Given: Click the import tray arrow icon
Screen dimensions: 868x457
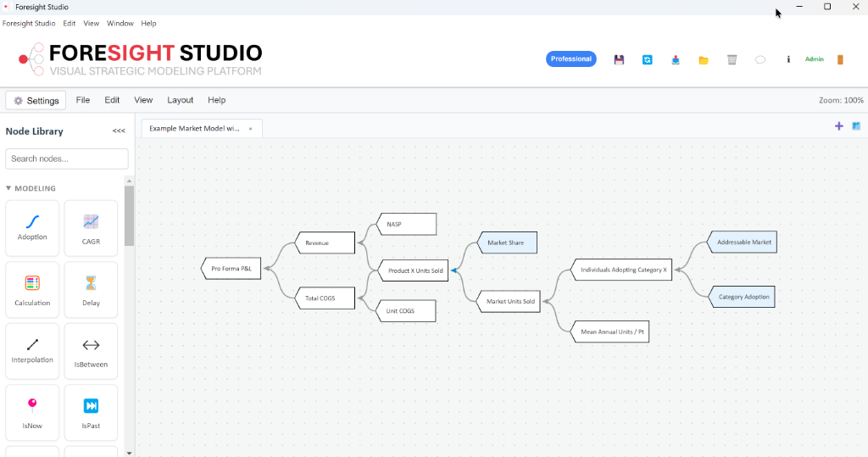Looking at the screenshot, I should pos(676,59).
